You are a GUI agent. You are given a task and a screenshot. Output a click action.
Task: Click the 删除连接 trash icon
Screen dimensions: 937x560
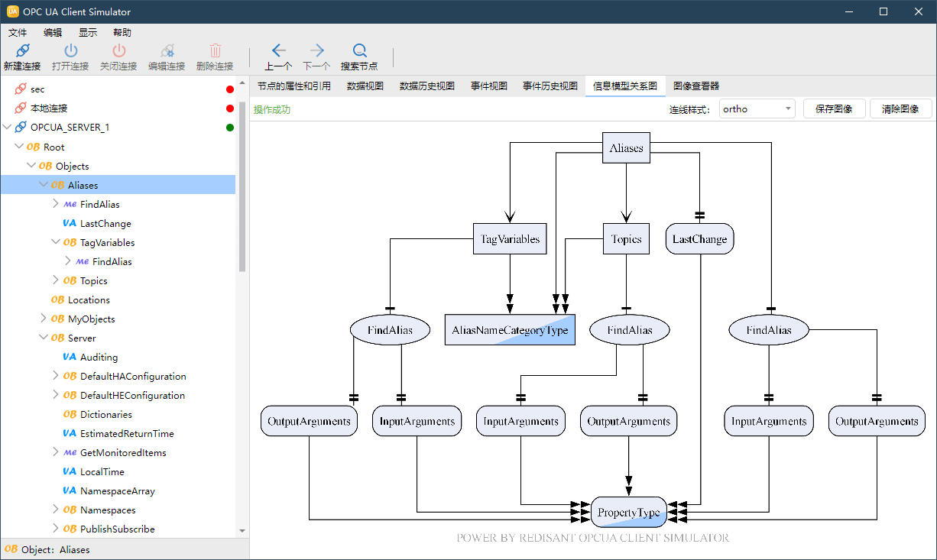(x=215, y=51)
